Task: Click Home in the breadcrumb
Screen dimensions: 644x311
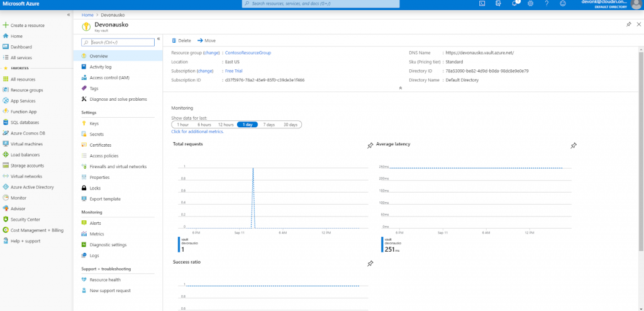Action: (87, 15)
